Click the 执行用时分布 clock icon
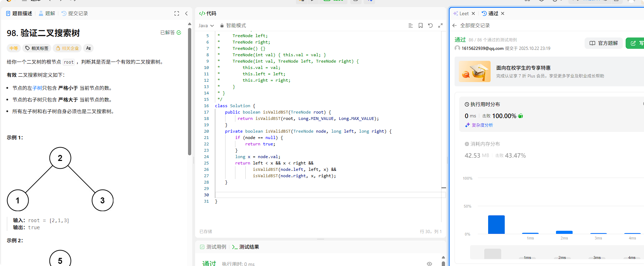644x266 pixels. [467, 104]
